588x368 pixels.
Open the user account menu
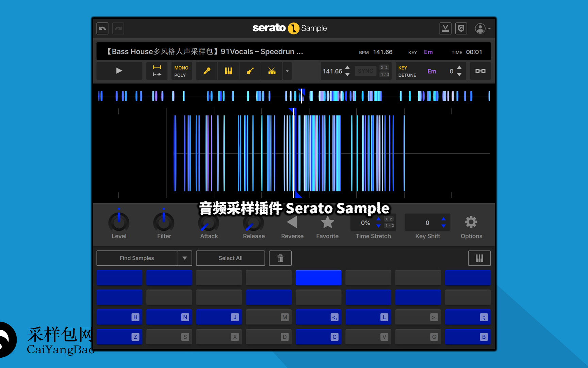[x=483, y=29]
